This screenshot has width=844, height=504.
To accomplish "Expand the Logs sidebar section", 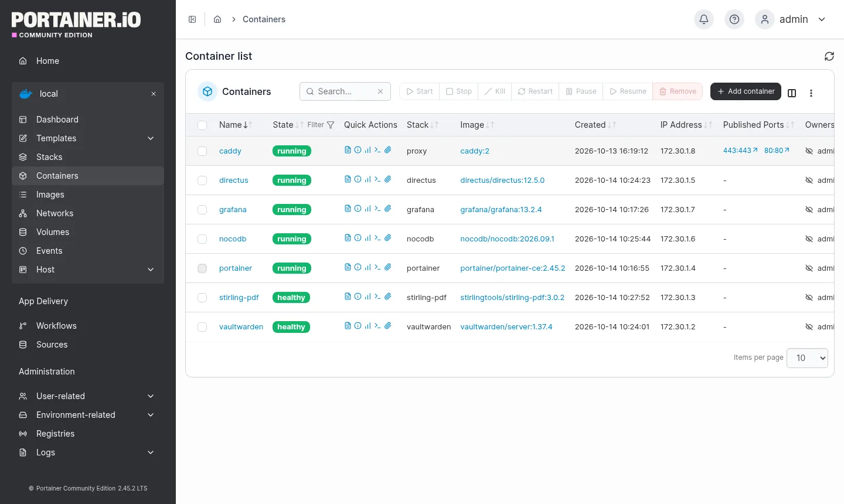I will [x=88, y=452].
